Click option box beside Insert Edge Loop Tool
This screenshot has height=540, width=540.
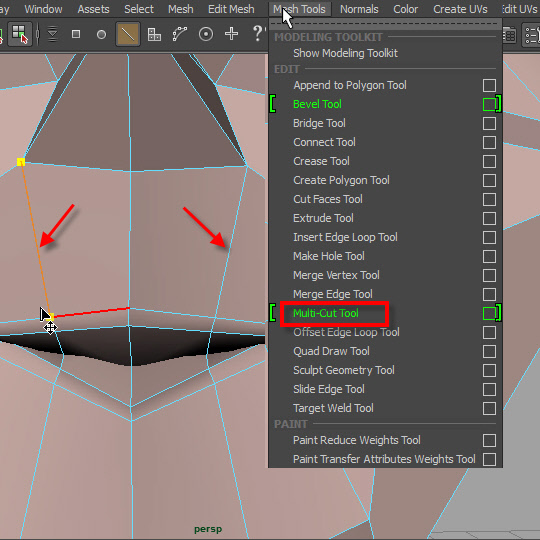489,237
